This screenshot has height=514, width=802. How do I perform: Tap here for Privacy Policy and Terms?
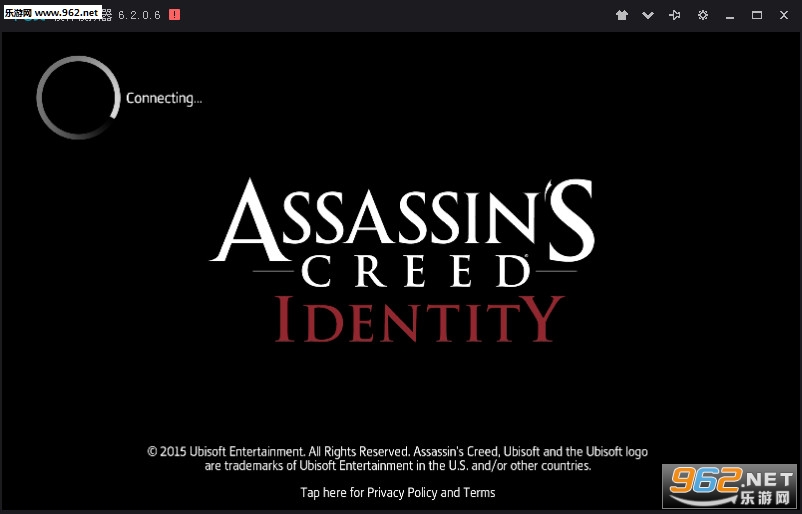(x=397, y=493)
